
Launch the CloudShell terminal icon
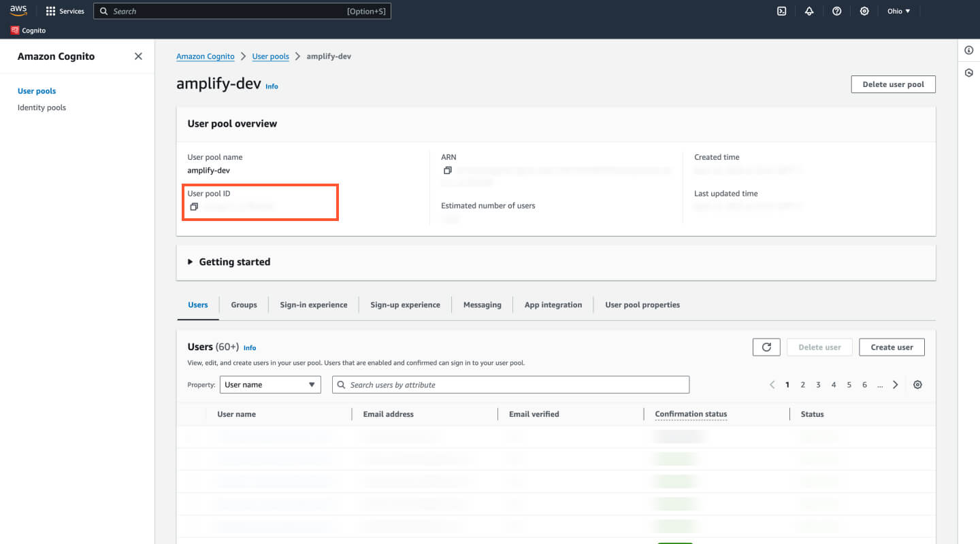pos(782,11)
